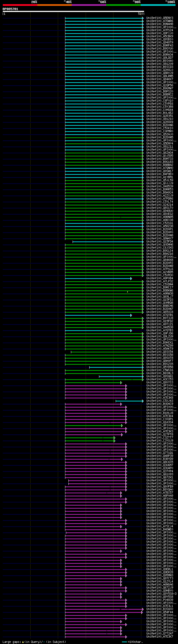Select the UniRef100_A7E3K8 label

coord(160,398)
